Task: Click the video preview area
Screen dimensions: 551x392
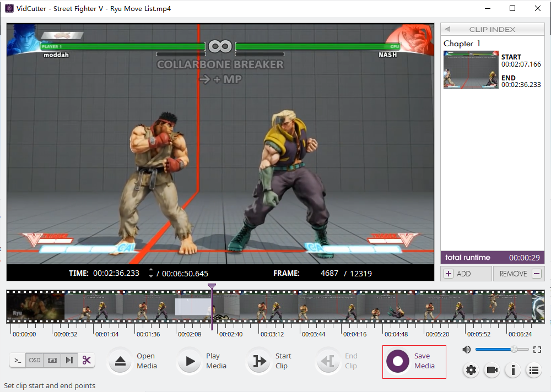Action: click(x=220, y=144)
